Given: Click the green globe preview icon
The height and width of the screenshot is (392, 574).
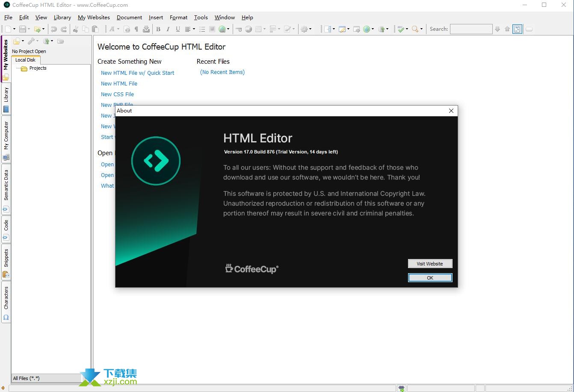Looking at the screenshot, I should tap(367, 29).
